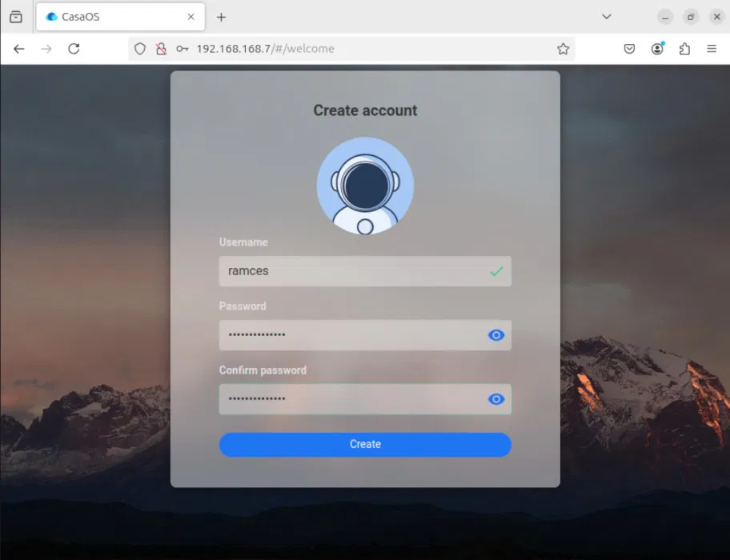Bookmark this page using the star icon
Viewport: 730px width, 560px height.
pyautogui.click(x=563, y=48)
